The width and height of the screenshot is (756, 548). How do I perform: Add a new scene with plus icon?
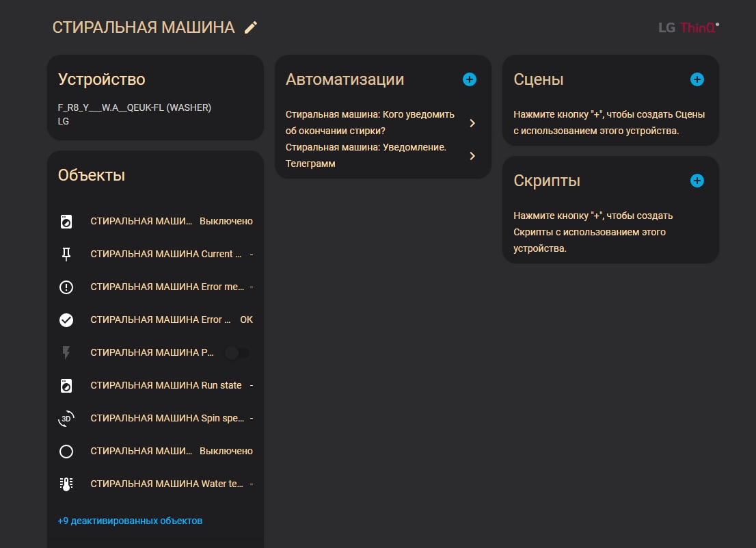697,79
